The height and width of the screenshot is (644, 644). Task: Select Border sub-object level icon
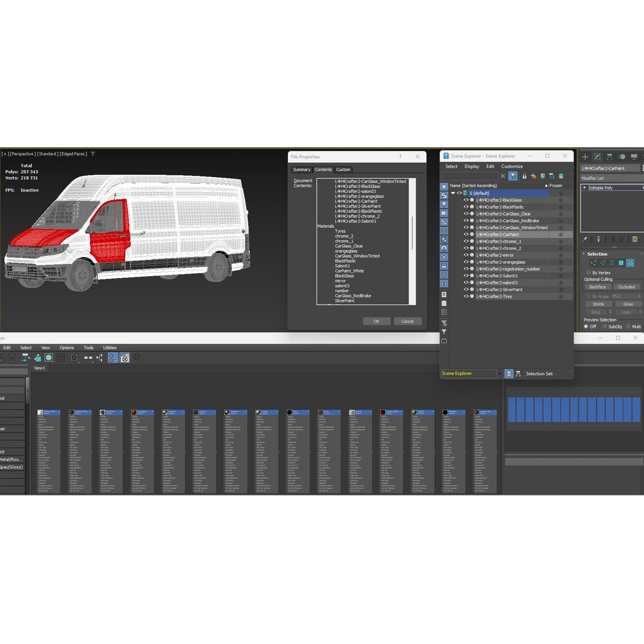[612, 263]
